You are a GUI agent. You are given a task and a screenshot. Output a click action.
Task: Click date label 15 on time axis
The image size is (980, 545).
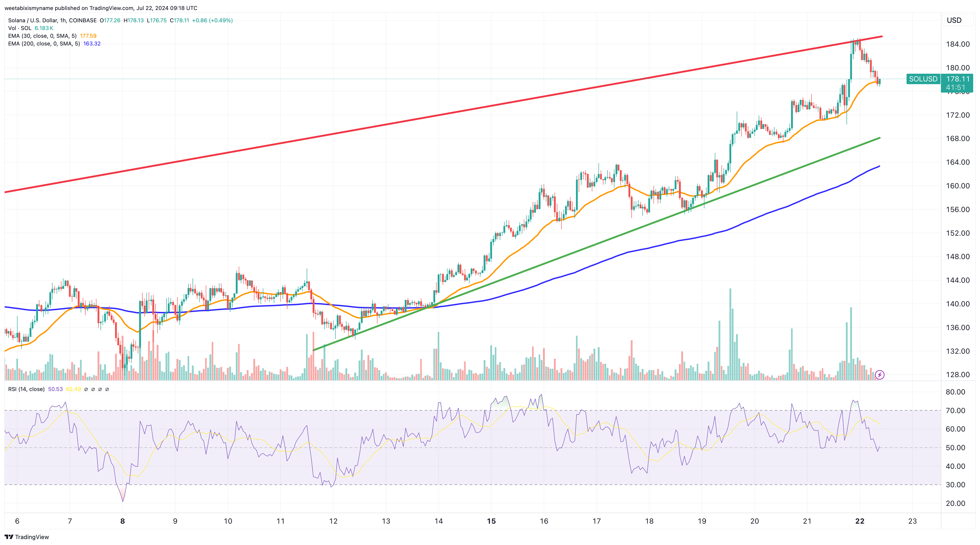coord(491,521)
